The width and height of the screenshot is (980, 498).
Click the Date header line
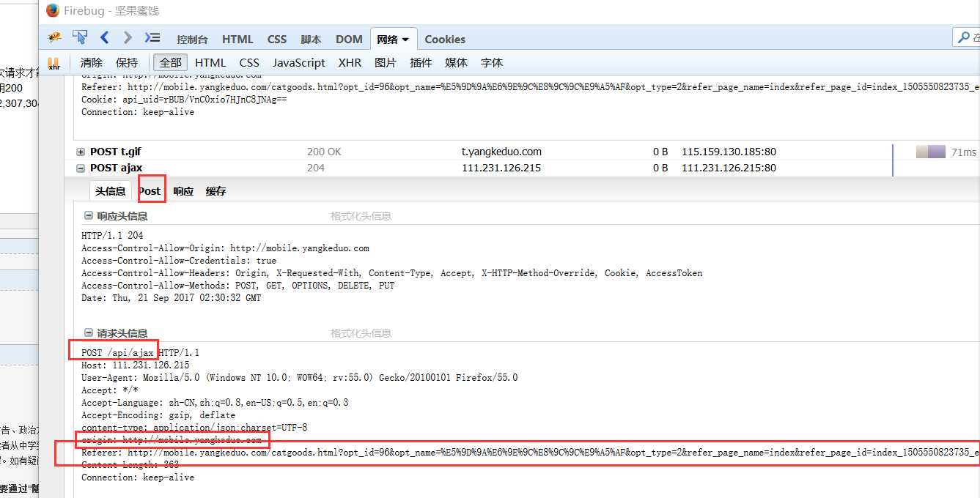[x=172, y=298]
